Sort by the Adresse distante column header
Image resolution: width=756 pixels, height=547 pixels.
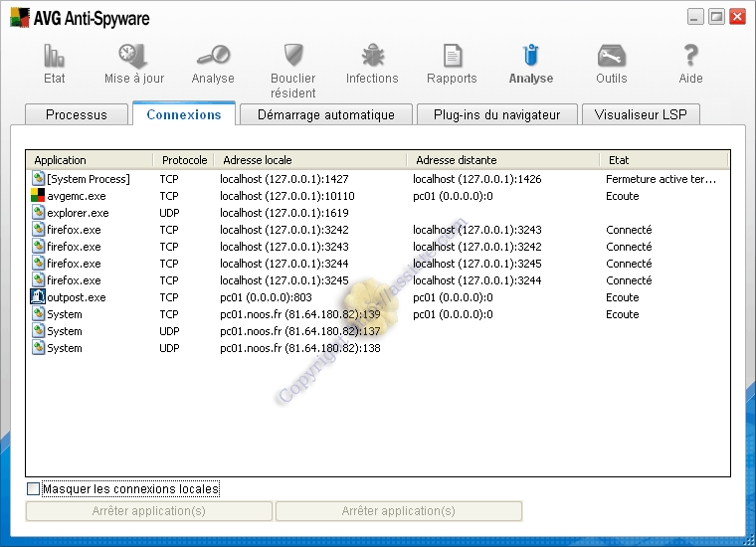tap(503, 160)
